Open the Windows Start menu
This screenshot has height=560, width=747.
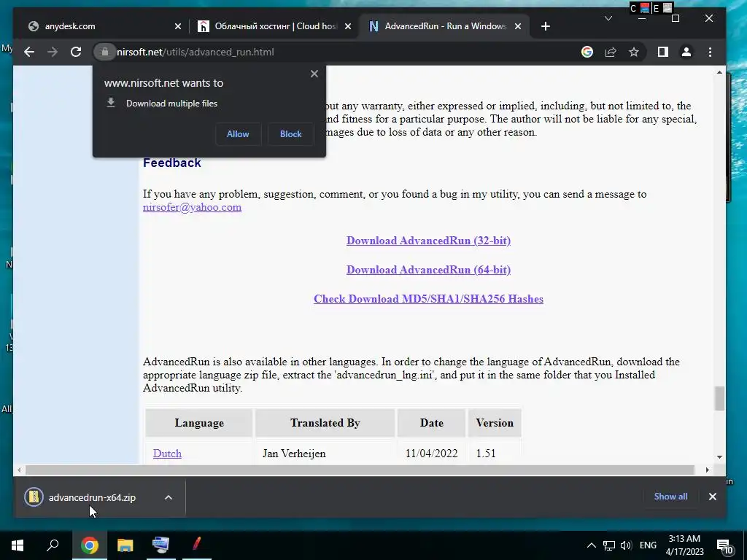click(x=18, y=545)
